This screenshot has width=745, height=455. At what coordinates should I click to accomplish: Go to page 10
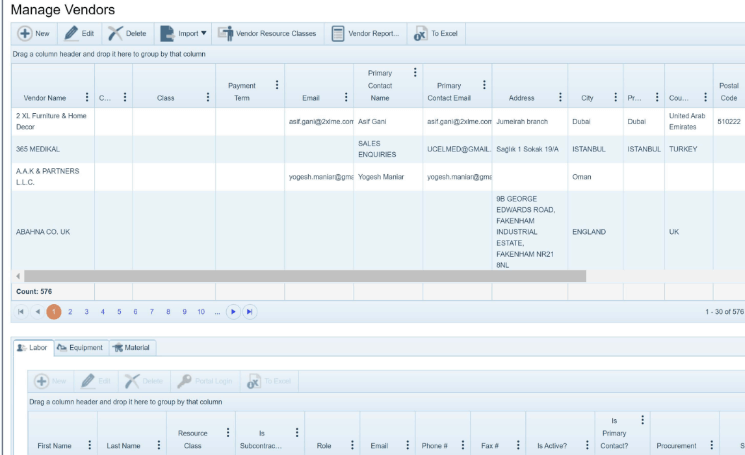point(200,312)
